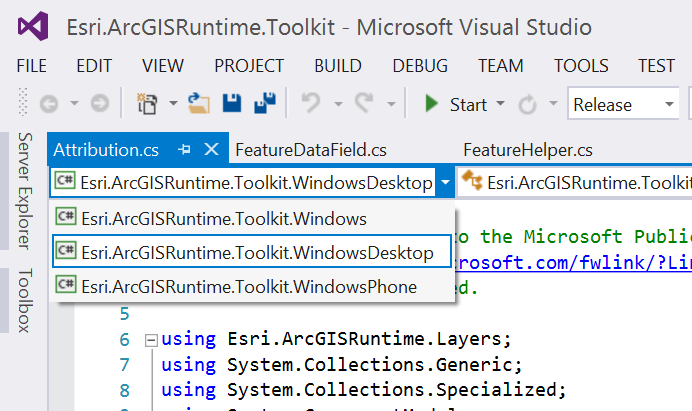Open the PROJECT menu
This screenshot has height=411, width=692.
point(249,66)
